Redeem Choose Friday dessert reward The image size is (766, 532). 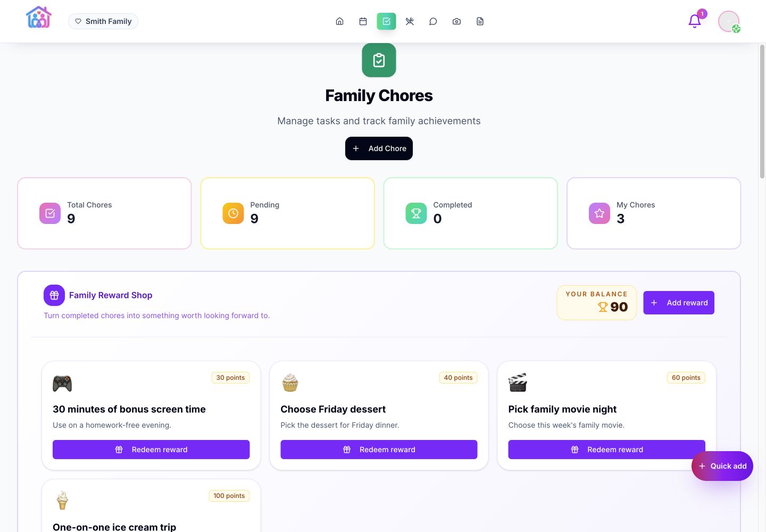(x=379, y=450)
